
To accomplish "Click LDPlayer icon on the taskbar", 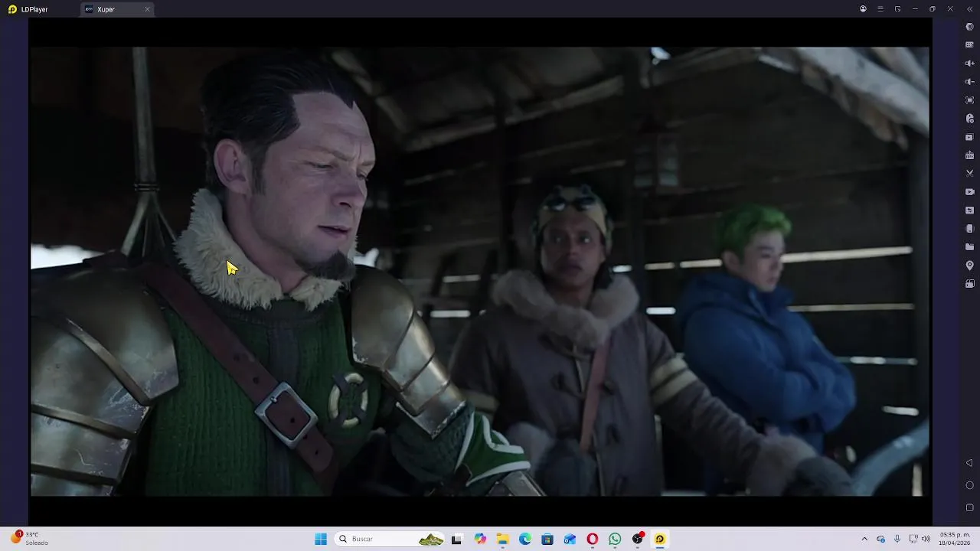I will coord(660,539).
